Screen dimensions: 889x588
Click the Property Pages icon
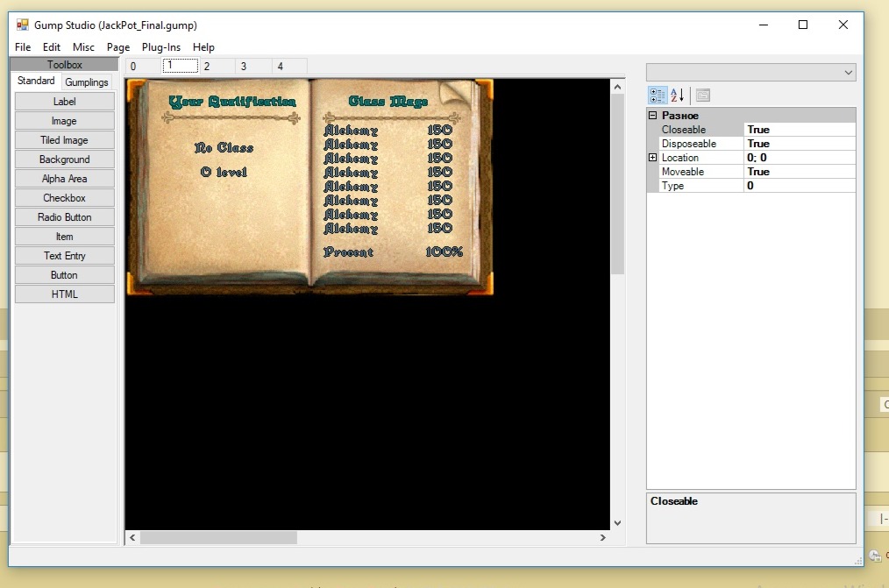[702, 96]
